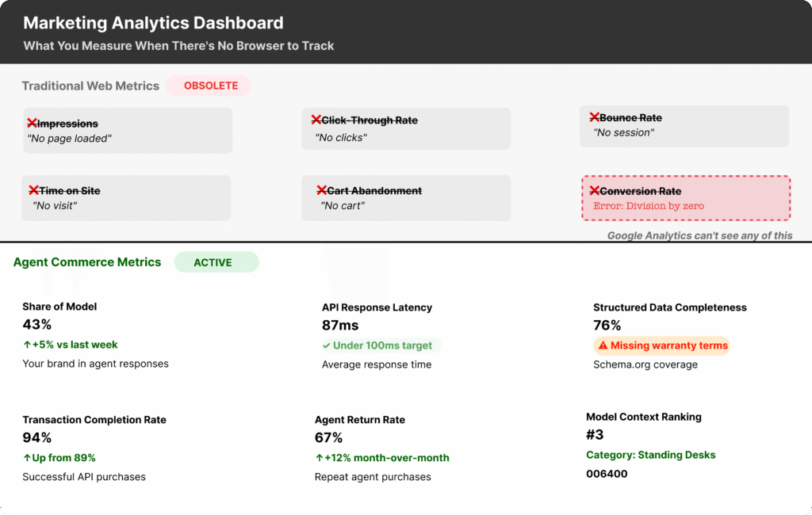Toggle the OBSOLETE badge on Traditional Web Metrics
The image size is (812, 515).
click(x=208, y=86)
